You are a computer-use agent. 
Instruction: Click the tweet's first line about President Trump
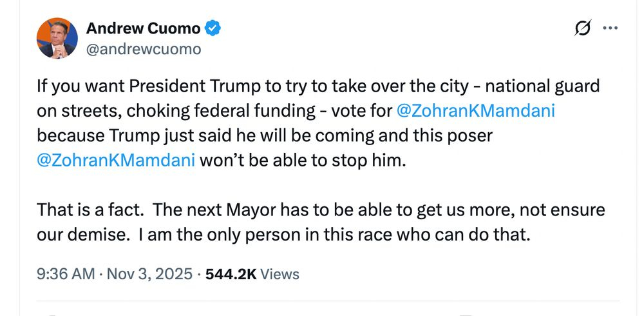[318, 86]
